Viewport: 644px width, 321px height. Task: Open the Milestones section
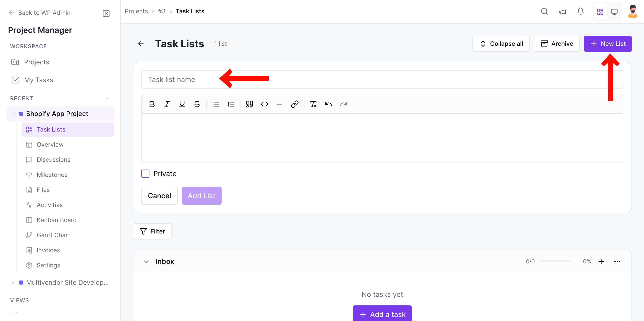[52, 175]
